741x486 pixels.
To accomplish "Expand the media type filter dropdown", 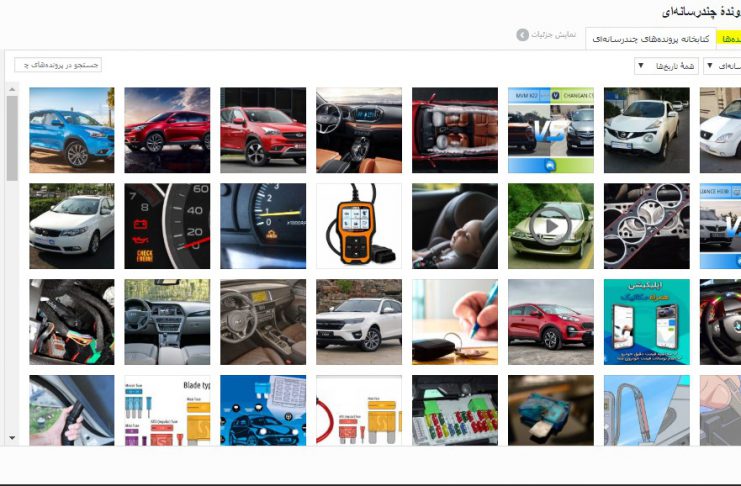I will [x=723, y=66].
